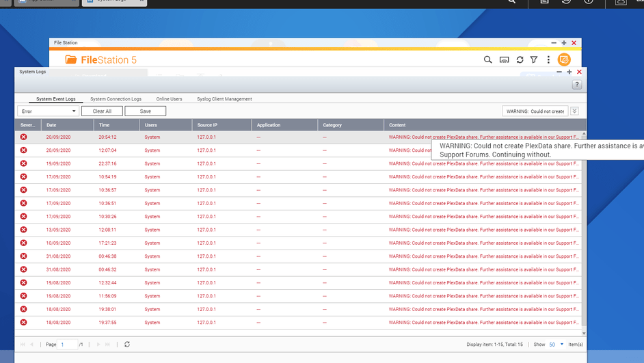Open File Station filter icon
This screenshot has width=644, height=363.
coord(534,60)
